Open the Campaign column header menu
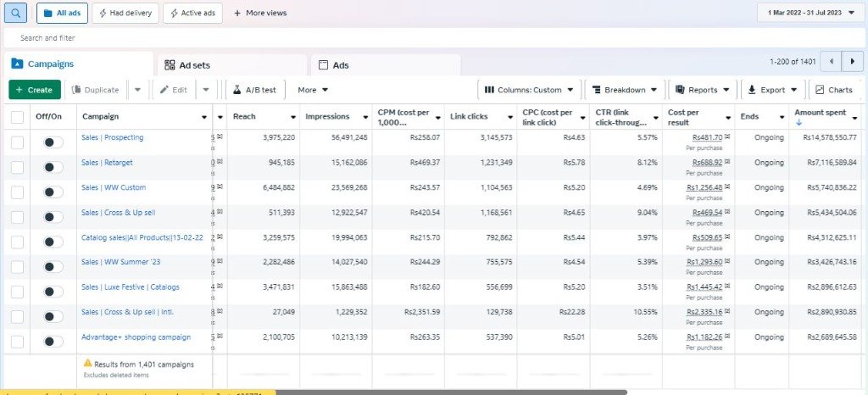Viewport: 868px width, 395px height. tap(204, 117)
